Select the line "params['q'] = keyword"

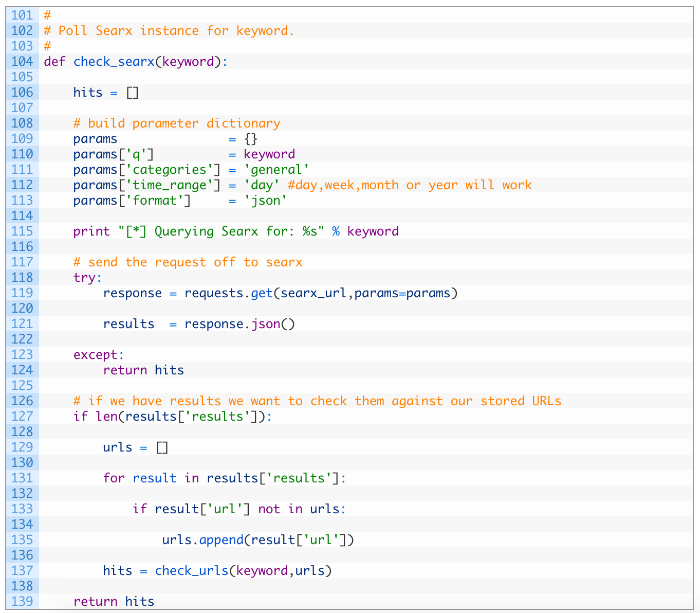184,154
